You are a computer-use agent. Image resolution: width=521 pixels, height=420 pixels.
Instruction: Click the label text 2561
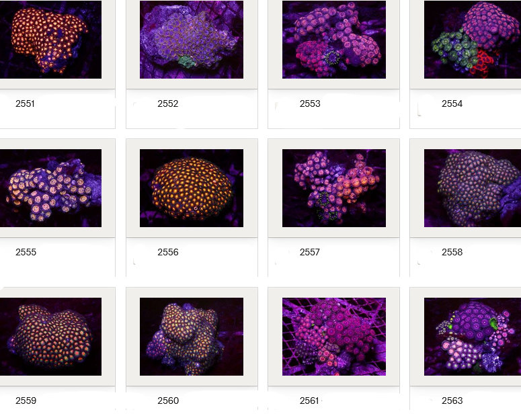tap(309, 401)
